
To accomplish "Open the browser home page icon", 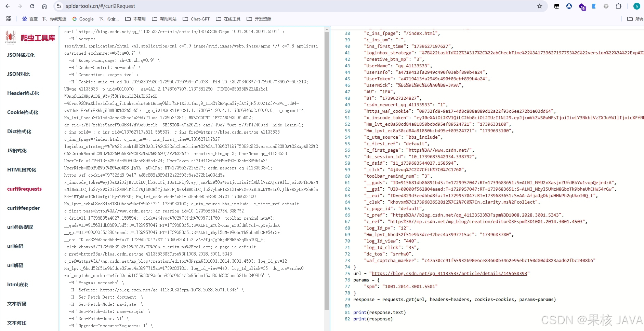I will click(44, 6).
